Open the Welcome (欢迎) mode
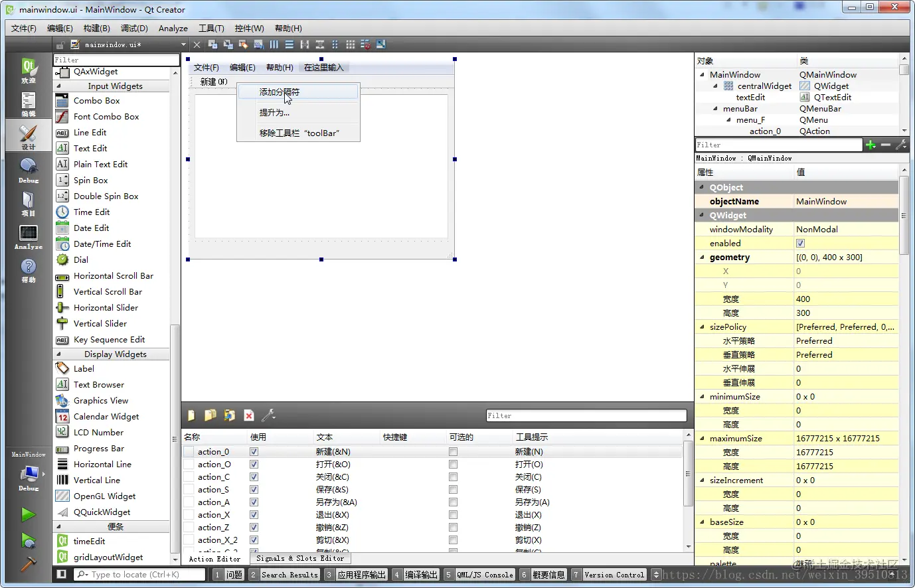Viewport: 915px width, 588px height. pos(29,70)
